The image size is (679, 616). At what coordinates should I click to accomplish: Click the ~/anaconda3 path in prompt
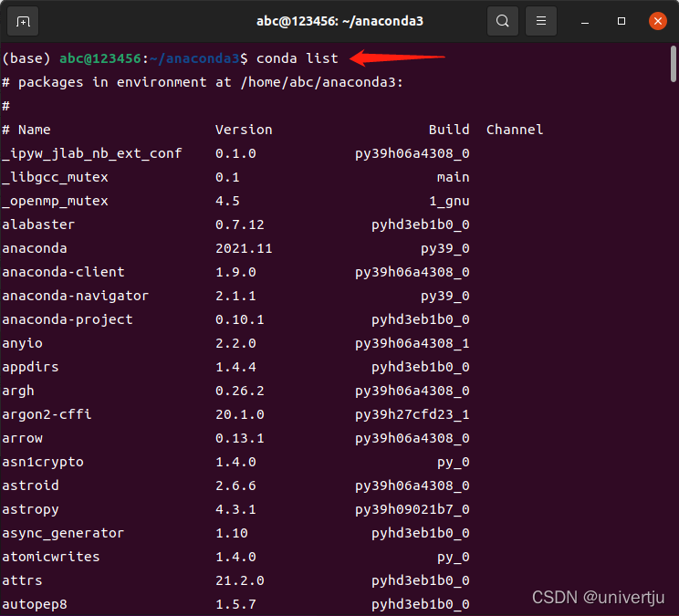pyautogui.click(x=194, y=58)
